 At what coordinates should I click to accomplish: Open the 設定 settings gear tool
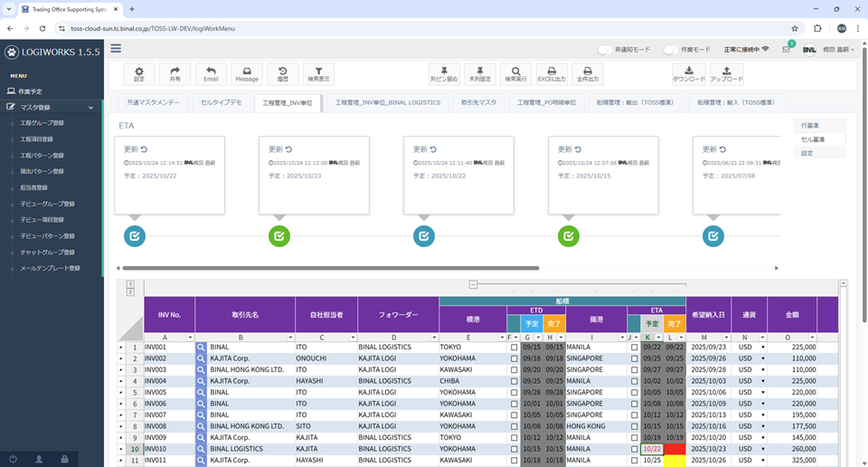[x=138, y=72]
